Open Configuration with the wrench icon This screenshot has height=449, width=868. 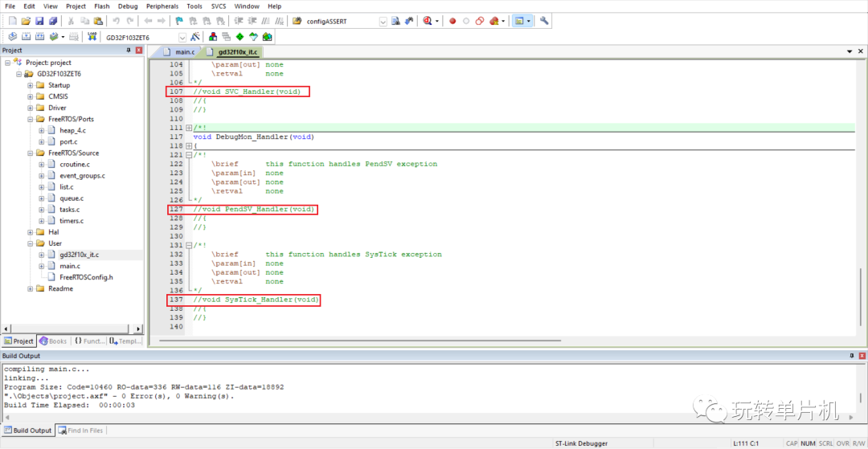coord(544,21)
